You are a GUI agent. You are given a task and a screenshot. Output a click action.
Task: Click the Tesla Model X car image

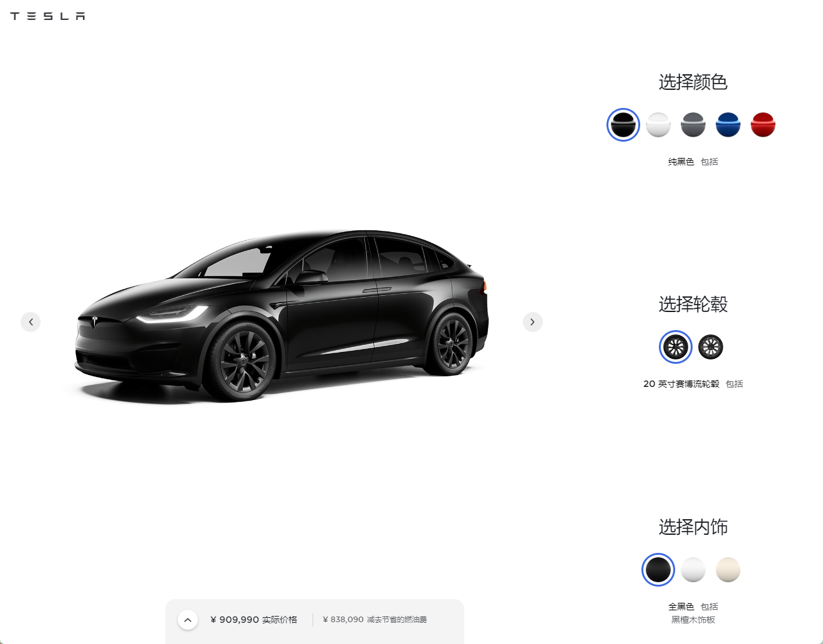pos(281,316)
